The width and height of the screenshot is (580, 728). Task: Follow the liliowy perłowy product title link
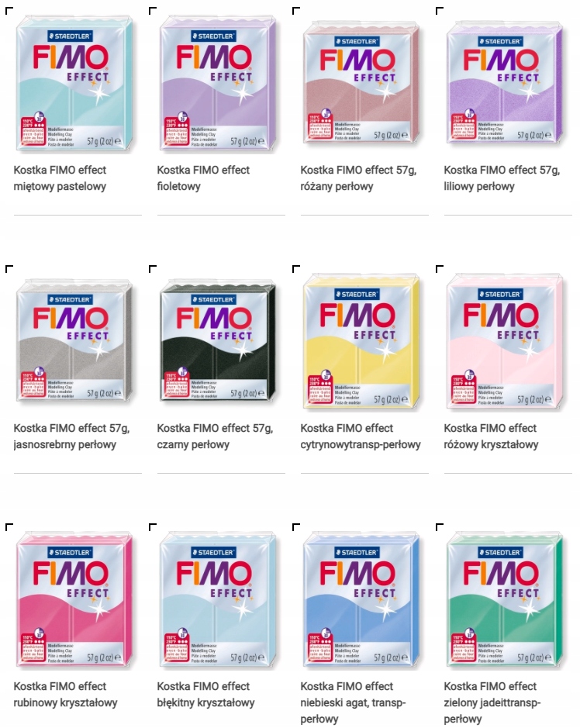(x=502, y=178)
